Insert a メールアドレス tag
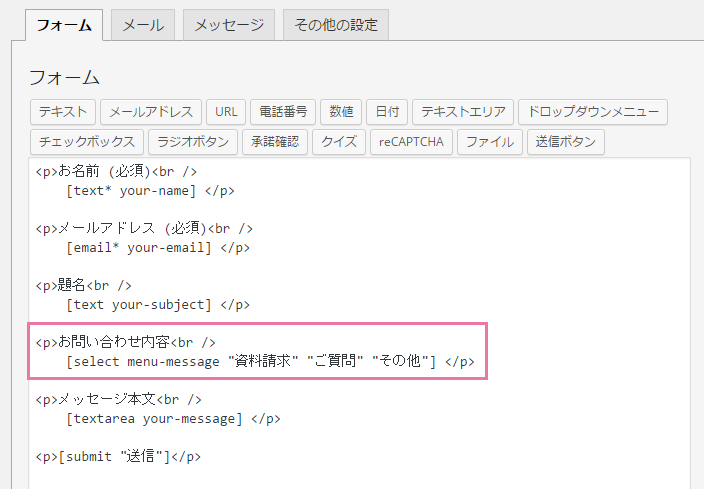Image resolution: width=704 pixels, height=489 pixels. [151, 112]
